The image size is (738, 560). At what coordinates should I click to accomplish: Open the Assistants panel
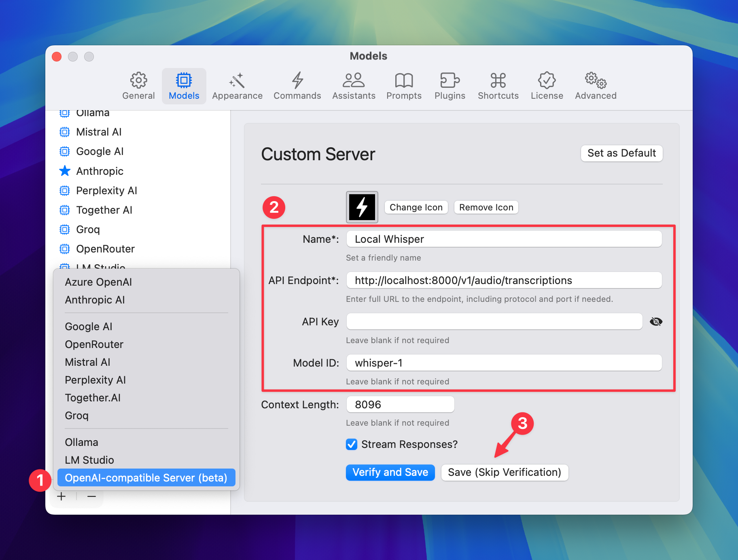(354, 86)
